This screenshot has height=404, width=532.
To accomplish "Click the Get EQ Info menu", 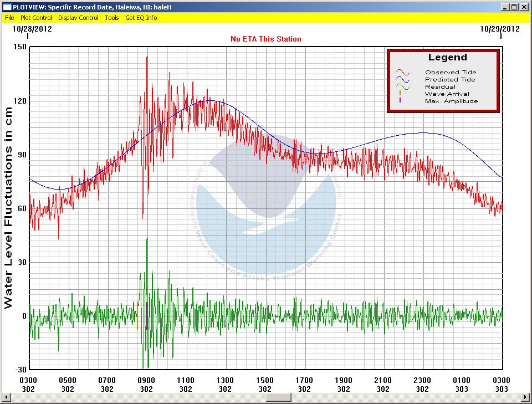I will click(x=141, y=18).
